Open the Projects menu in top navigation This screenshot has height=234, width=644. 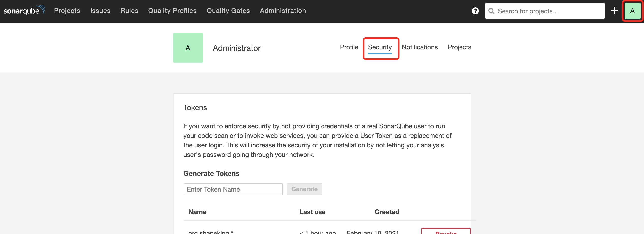[x=67, y=11]
